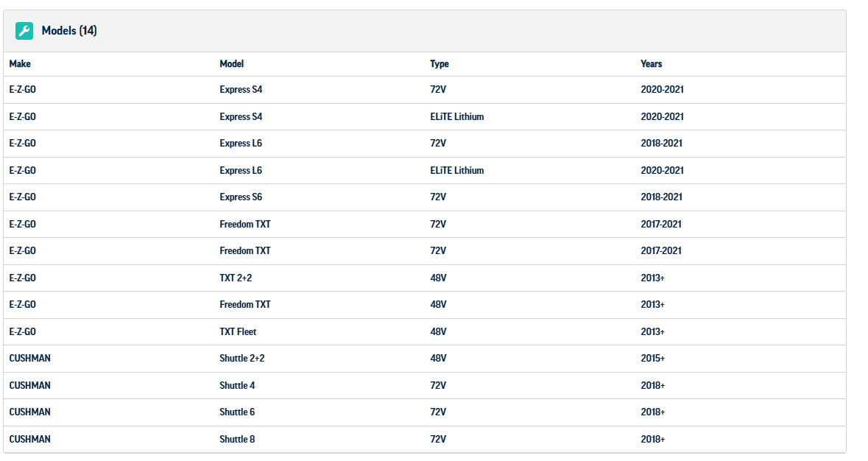Click Express S6 model cell
The height and width of the screenshot is (461, 868).
(x=241, y=197)
